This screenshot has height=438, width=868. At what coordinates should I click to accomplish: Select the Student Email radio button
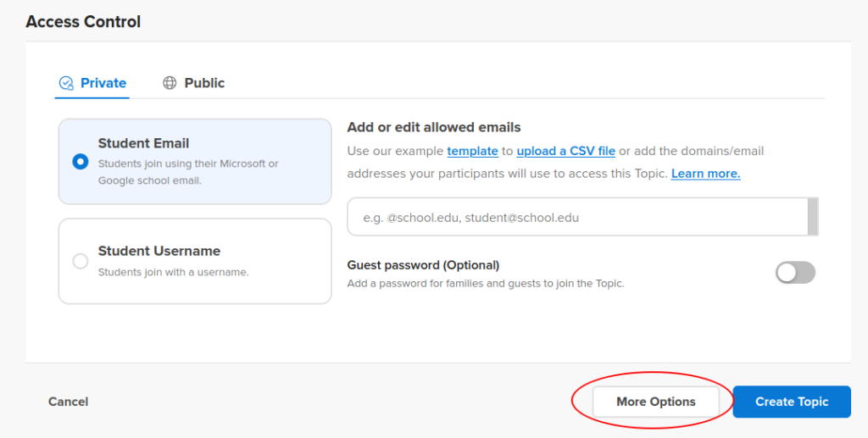coord(81,162)
